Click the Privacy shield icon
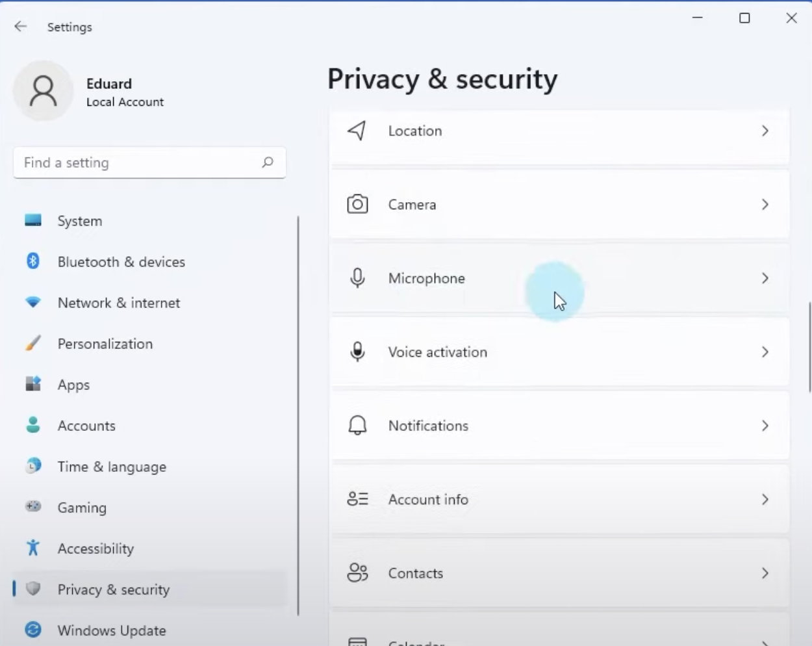This screenshot has height=646, width=812. [x=33, y=589]
